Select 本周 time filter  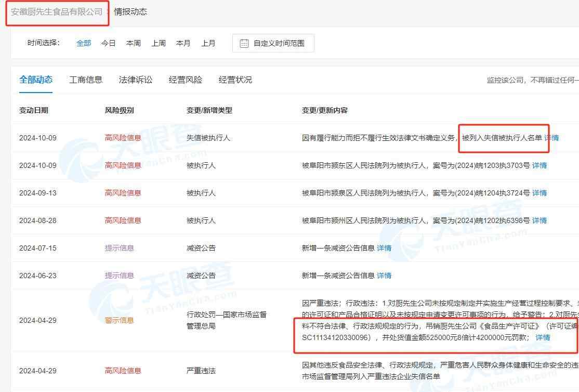pos(134,43)
